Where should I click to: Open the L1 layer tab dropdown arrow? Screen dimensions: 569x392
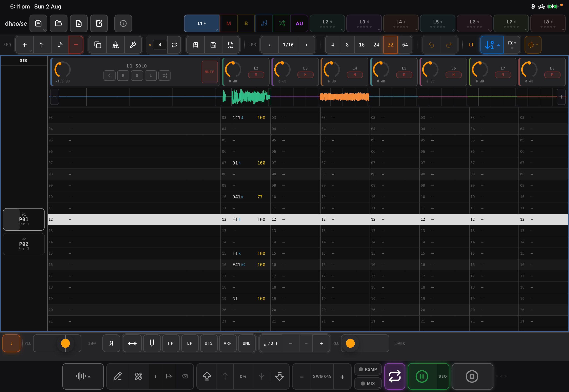216,30
